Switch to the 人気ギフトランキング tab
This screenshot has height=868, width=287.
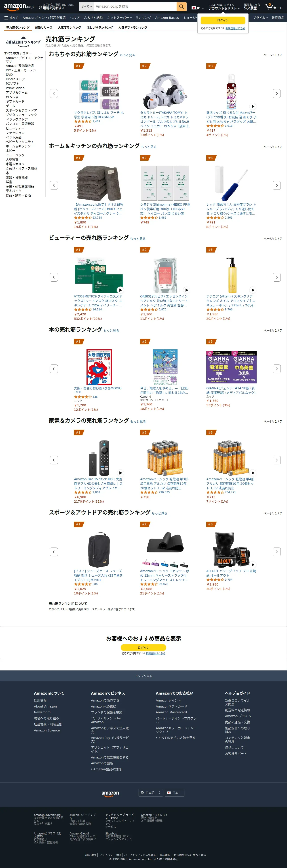(x=133, y=28)
